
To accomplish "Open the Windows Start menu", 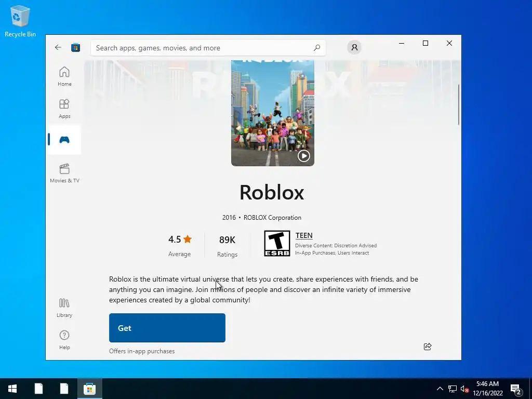I will pyautogui.click(x=12, y=389).
